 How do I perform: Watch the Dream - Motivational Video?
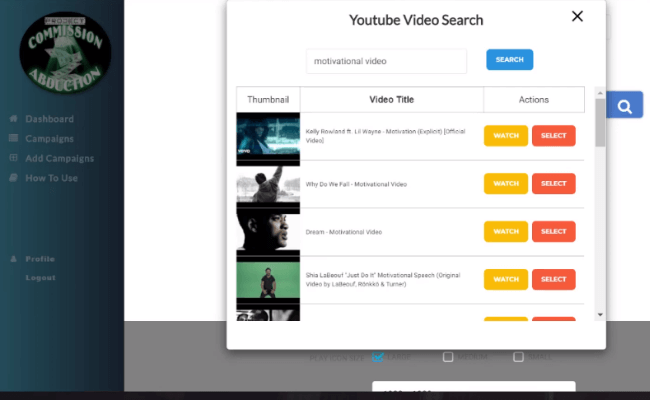506,231
